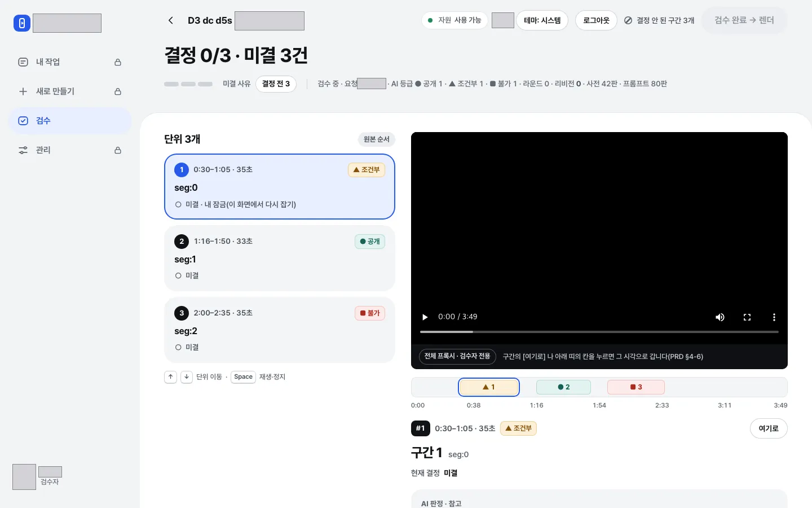Click the 공개 badge on seg:1 card

coord(370,242)
